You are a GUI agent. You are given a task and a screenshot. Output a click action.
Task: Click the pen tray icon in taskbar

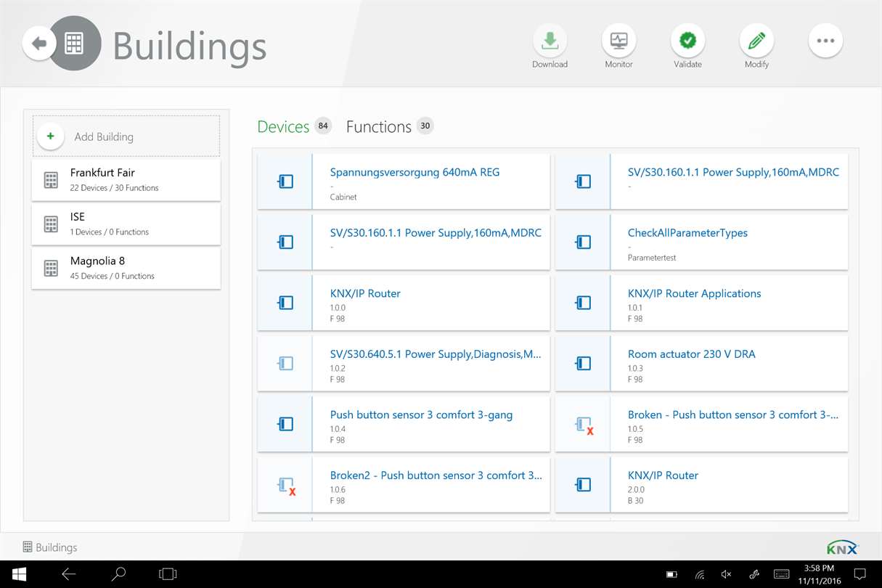tap(754, 574)
